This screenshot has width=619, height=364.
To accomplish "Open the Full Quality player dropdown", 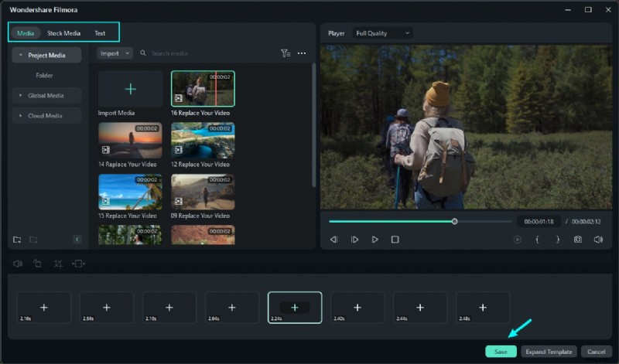I will tap(382, 33).
